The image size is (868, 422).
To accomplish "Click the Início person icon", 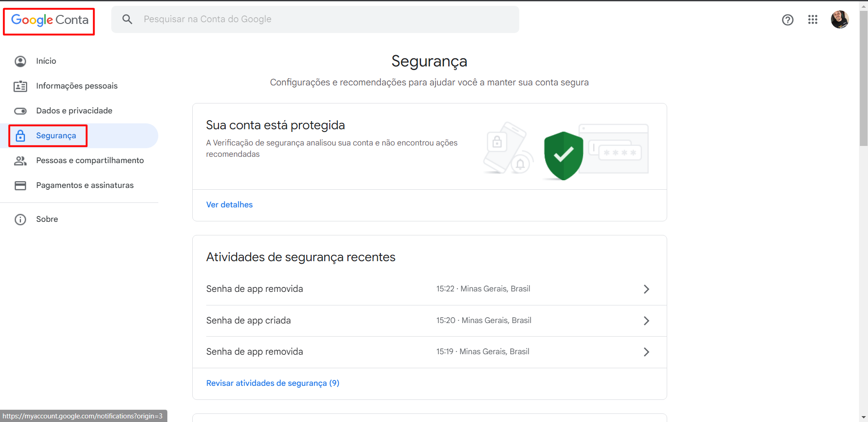I will tap(20, 61).
